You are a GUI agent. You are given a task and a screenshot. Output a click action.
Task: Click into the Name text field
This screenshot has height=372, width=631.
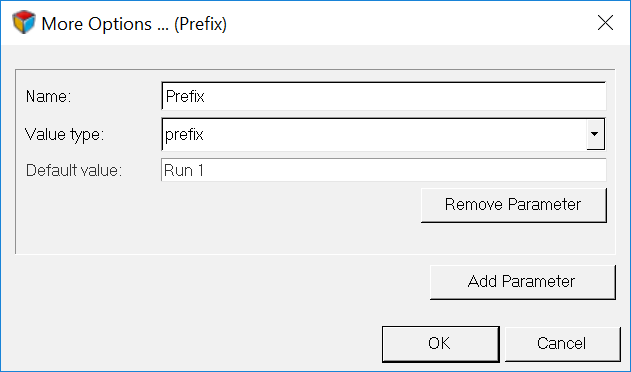coord(384,96)
